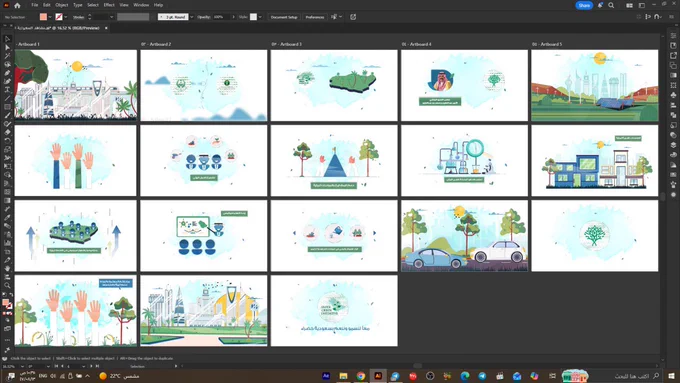Image resolution: width=680 pixels, height=383 pixels.
Task: Select the Zoom magnifier tool
Action: (7, 285)
